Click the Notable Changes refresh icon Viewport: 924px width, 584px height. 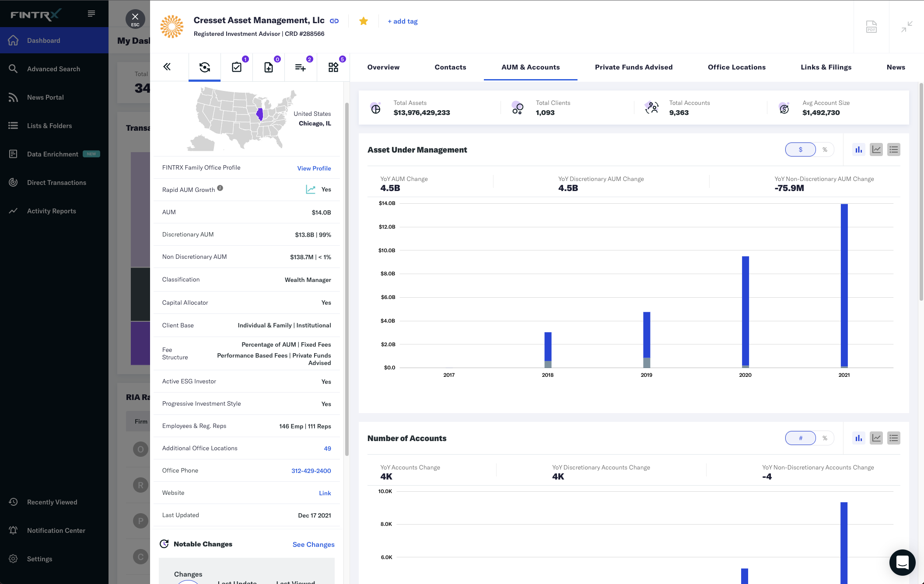click(x=164, y=544)
